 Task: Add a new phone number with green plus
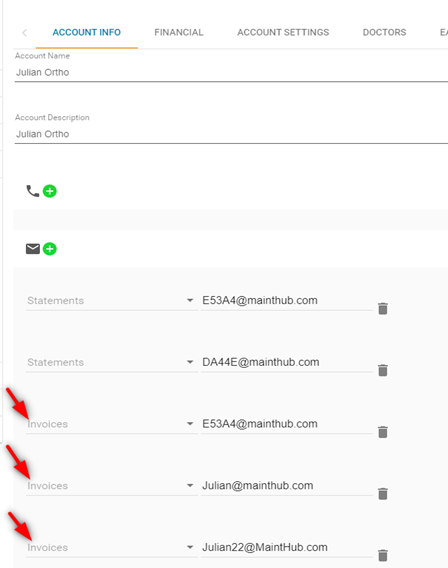[x=50, y=191]
